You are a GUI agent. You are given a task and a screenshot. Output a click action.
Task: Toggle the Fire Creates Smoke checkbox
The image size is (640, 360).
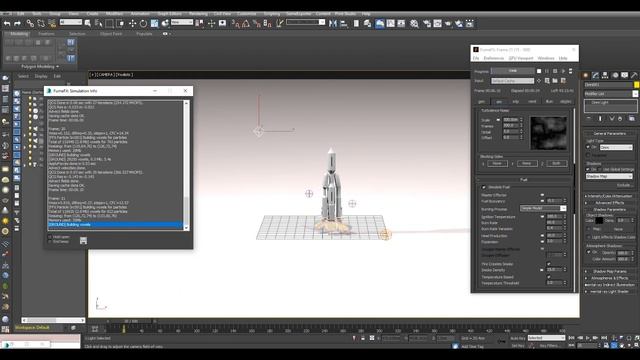pos(549,264)
